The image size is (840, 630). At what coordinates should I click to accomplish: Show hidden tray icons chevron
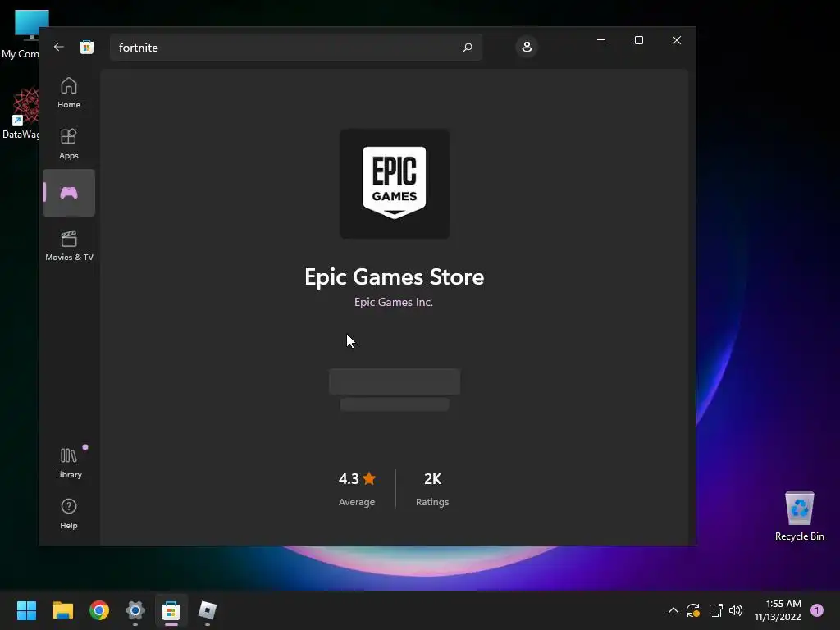pyautogui.click(x=673, y=610)
